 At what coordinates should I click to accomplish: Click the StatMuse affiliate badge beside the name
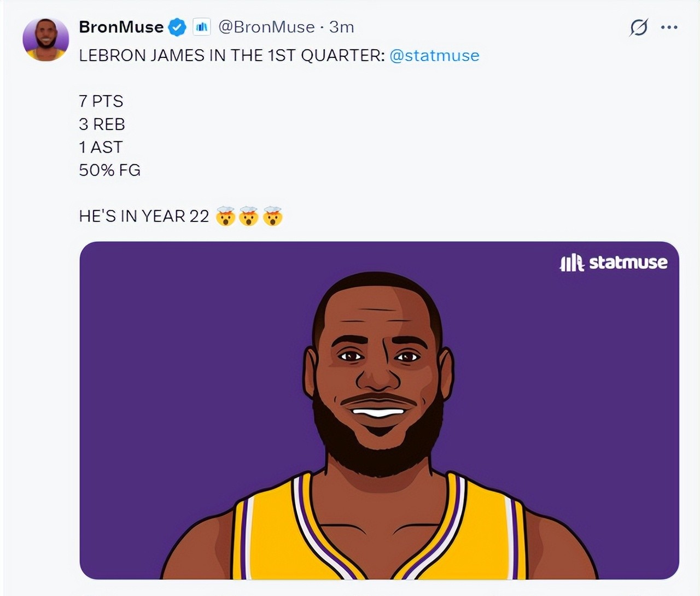click(x=202, y=27)
